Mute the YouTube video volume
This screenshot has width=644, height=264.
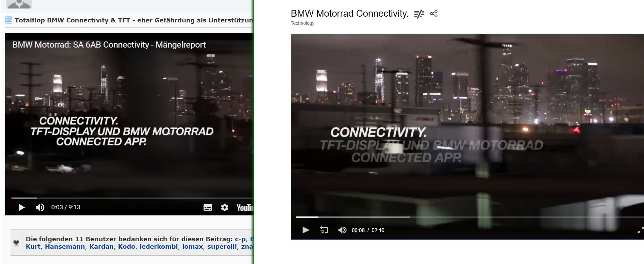click(x=40, y=207)
